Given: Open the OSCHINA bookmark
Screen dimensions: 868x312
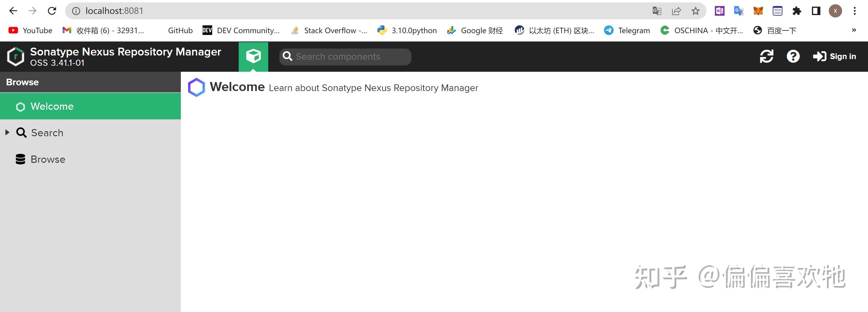Looking at the screenshot, I should click(702, 30).
